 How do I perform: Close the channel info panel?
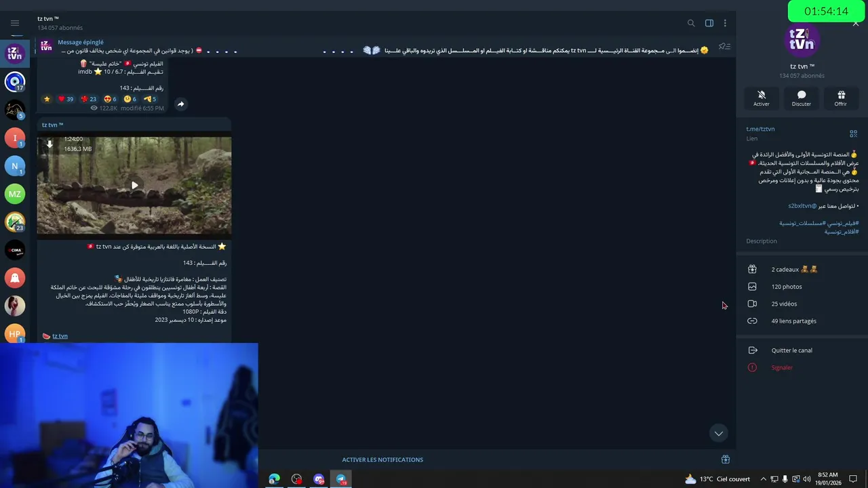[x=856, y=24]
